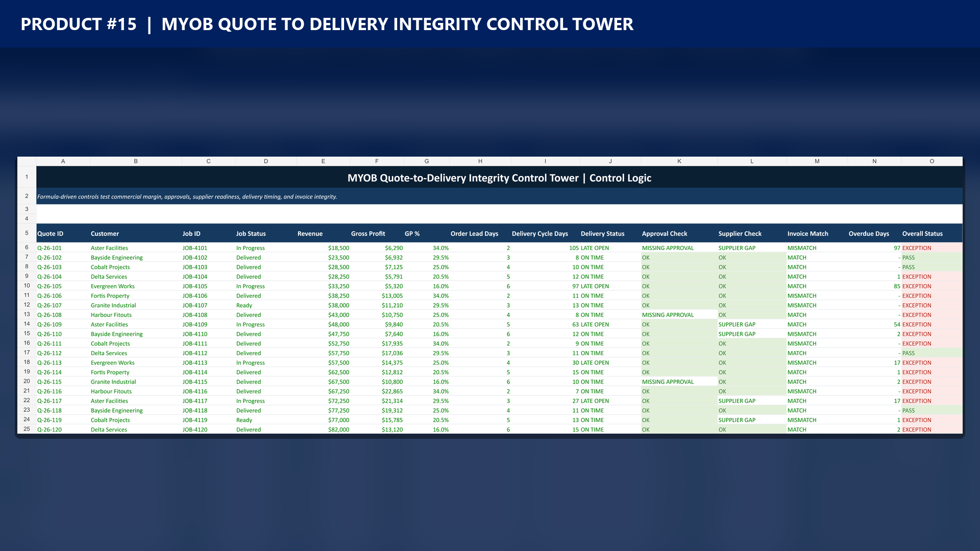
Task: Select the PASS status for Q-26-112
Action: click(x=932, y=353)
